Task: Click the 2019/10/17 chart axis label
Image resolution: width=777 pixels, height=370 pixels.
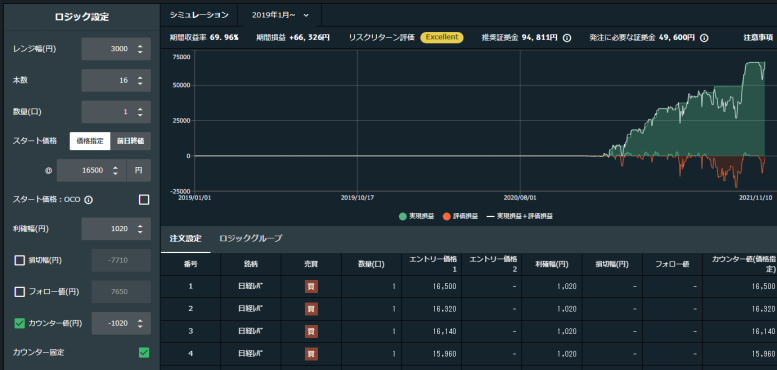Action: [357, 197]
